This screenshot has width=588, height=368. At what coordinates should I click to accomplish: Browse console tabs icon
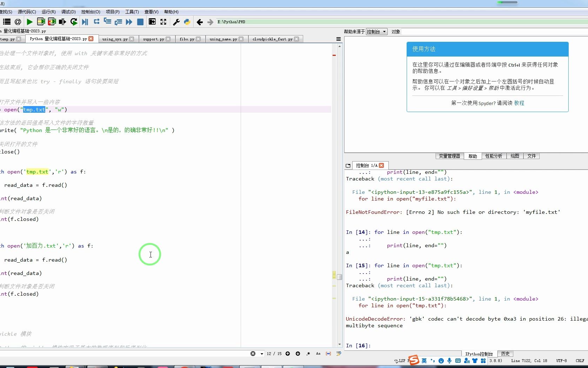348,165
